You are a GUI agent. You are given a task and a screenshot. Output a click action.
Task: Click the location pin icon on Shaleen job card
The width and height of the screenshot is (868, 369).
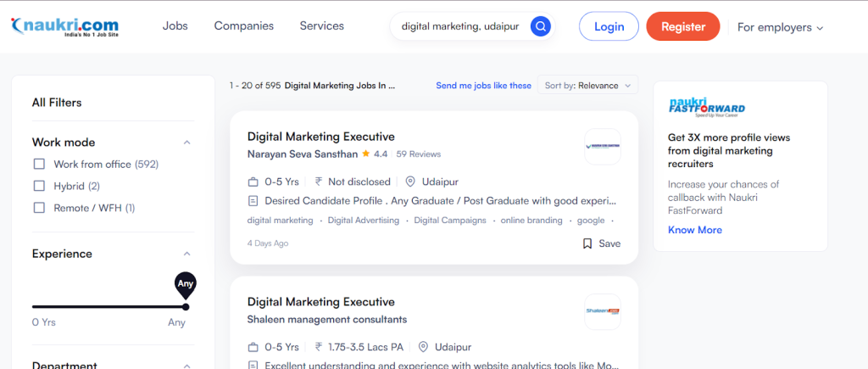click(x=423, y=348)
